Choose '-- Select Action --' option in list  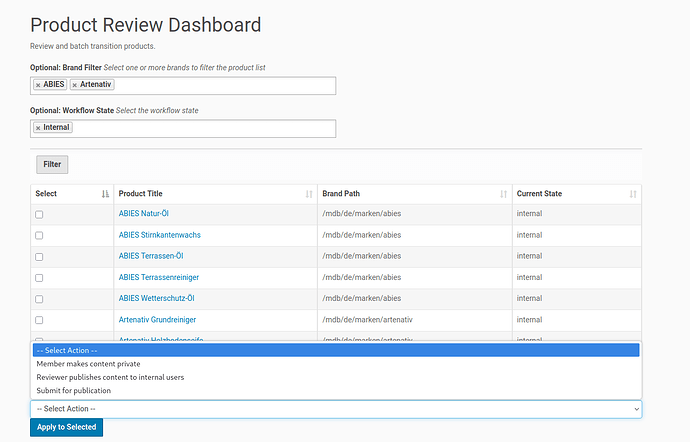pos(336,350)
